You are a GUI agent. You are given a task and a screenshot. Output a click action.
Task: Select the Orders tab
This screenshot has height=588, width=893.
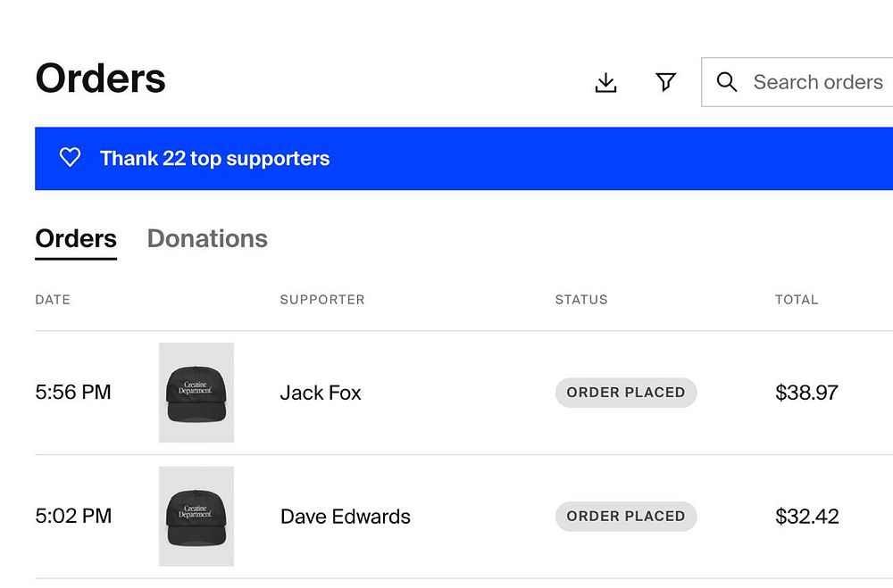coord(76,239)
